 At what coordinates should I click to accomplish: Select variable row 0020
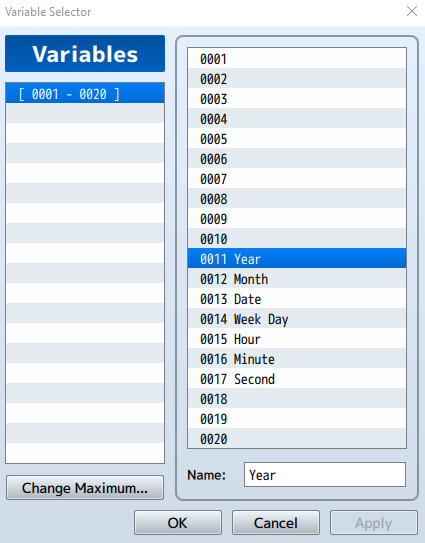(x=297, y=438)
